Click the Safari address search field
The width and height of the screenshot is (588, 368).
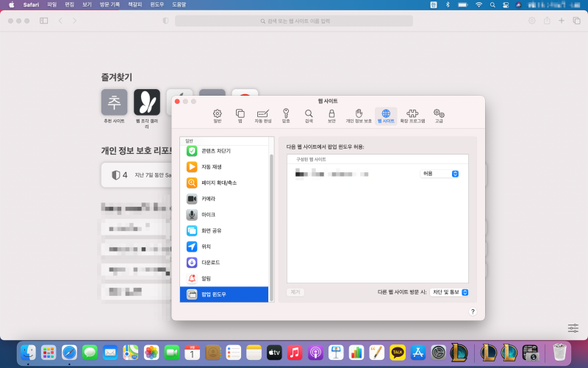point(294,21)
